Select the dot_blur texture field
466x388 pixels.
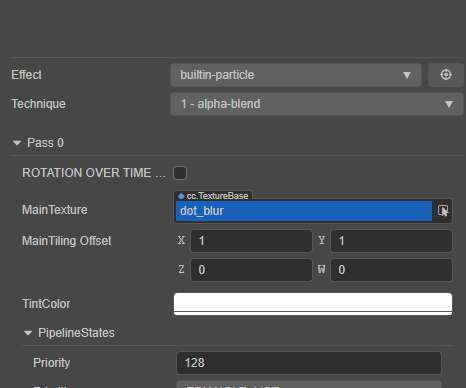[x=304, y=211]
